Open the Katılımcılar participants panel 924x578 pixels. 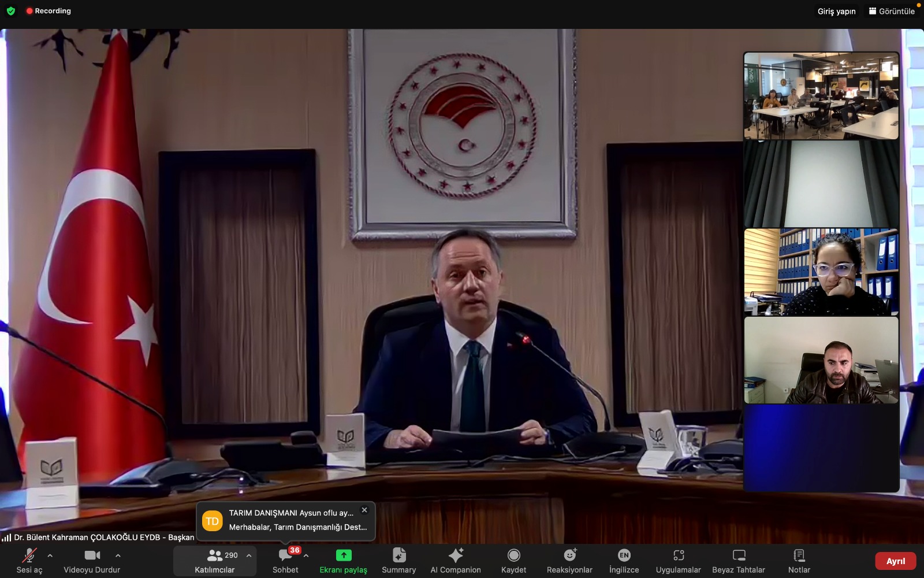(214, 561)
